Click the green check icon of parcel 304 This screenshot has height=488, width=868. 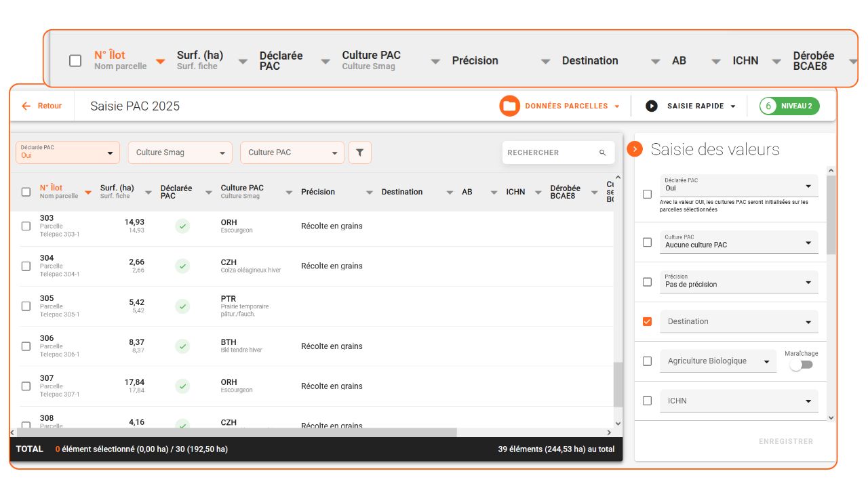182,266
